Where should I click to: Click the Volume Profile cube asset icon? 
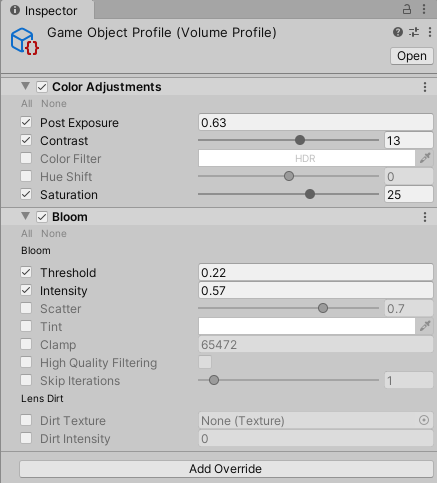[x=25, y=41]
